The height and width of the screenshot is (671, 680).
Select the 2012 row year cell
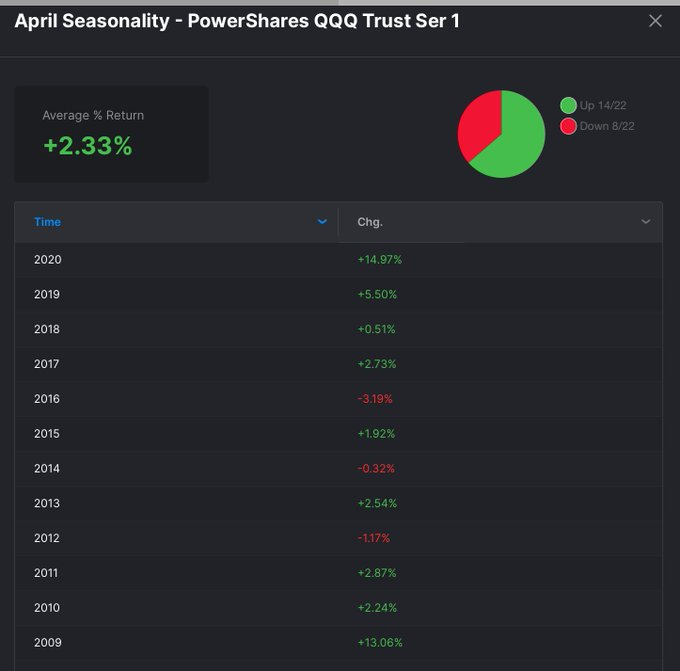tap(46, 538)
